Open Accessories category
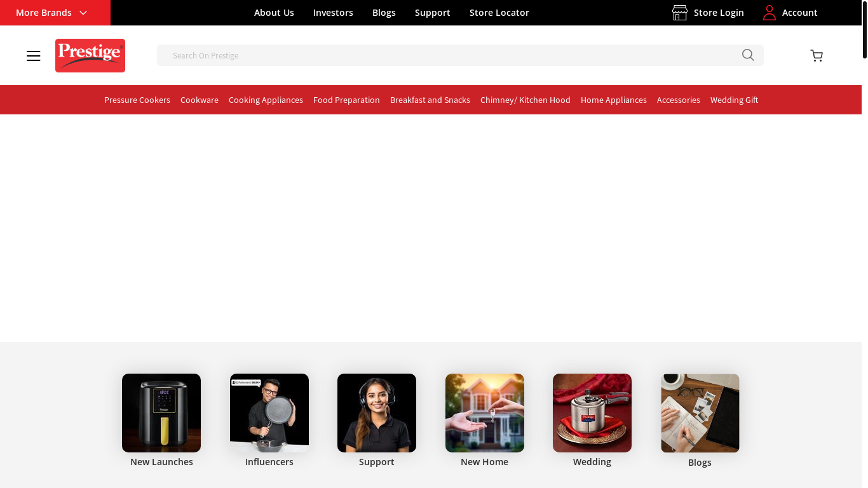The image size is (868, 488). click(679, 100)
